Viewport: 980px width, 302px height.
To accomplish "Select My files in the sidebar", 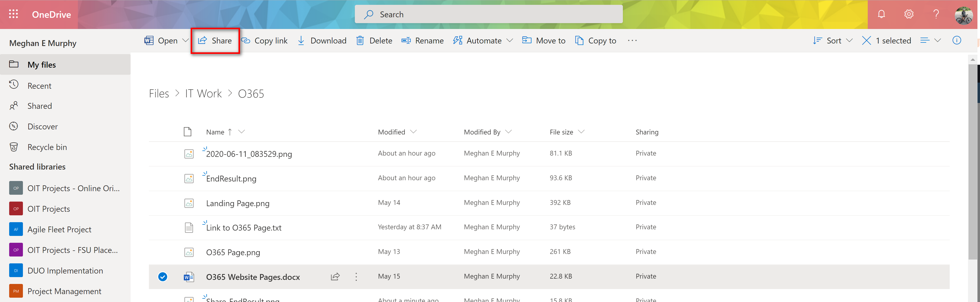I will tap(65, 65).
